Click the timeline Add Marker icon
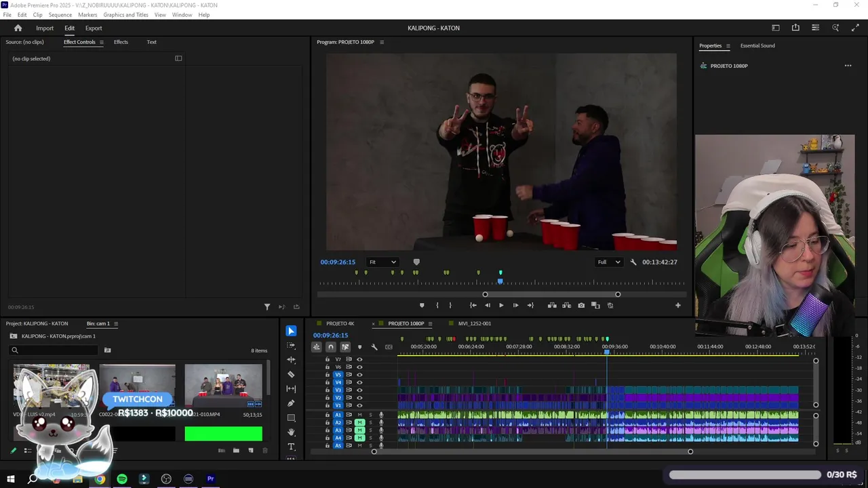This screenshot has width=868, height=488. coord(359,347)
